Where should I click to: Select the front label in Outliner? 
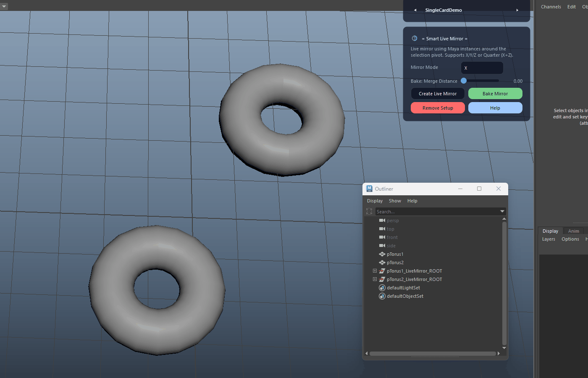tap(392, 237)
